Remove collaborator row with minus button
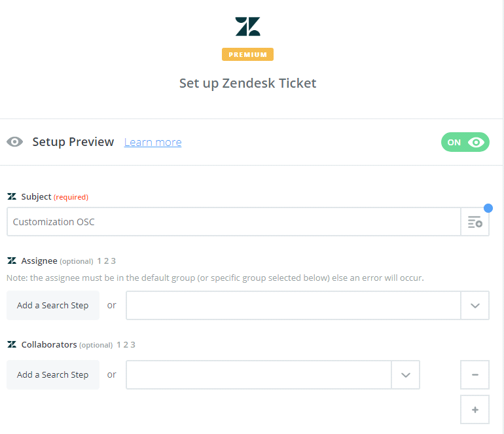The width and height of the screenshot is (504, 434). point(475,374)
